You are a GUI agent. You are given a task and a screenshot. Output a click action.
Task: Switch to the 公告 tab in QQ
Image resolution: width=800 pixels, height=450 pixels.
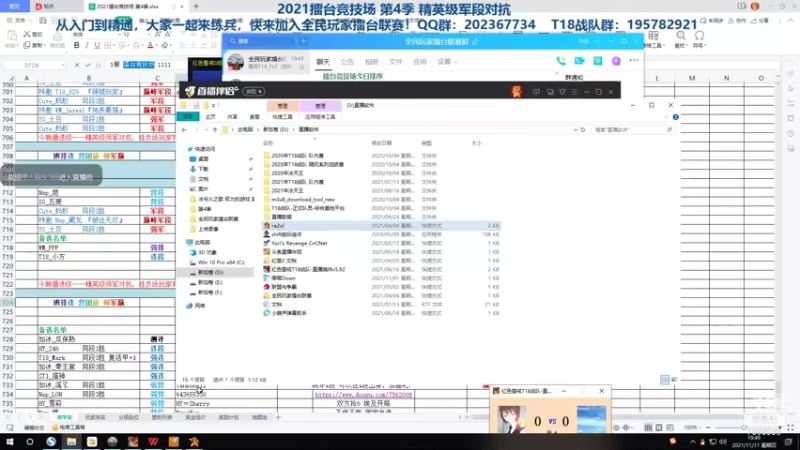point(347,62)
